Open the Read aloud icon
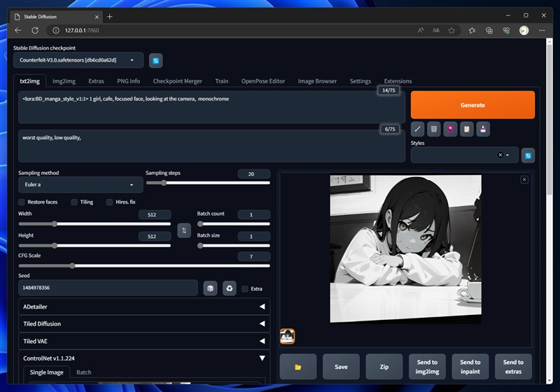Image resolution: width=560 pixels, height=392 pixels. 421,30
